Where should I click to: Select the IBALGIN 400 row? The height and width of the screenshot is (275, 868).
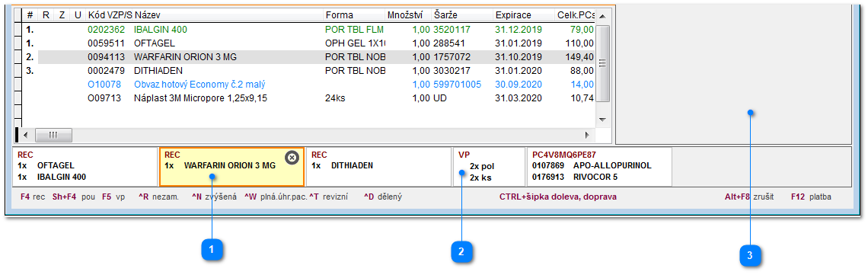click(308, 29)
